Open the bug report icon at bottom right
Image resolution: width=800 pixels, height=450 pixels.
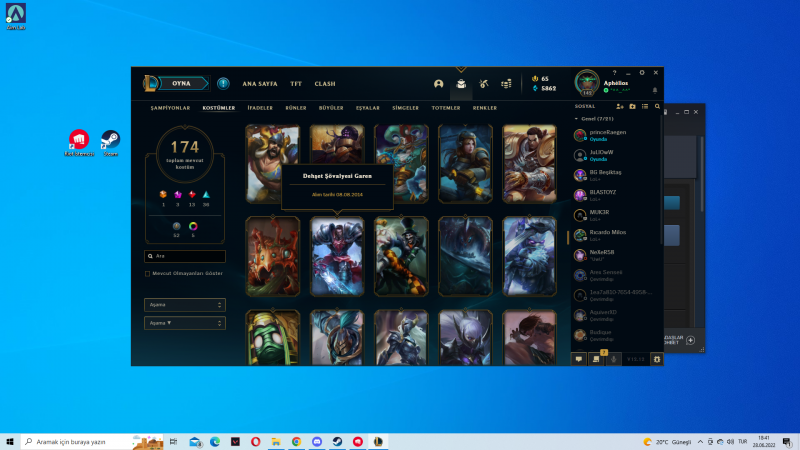657,359
